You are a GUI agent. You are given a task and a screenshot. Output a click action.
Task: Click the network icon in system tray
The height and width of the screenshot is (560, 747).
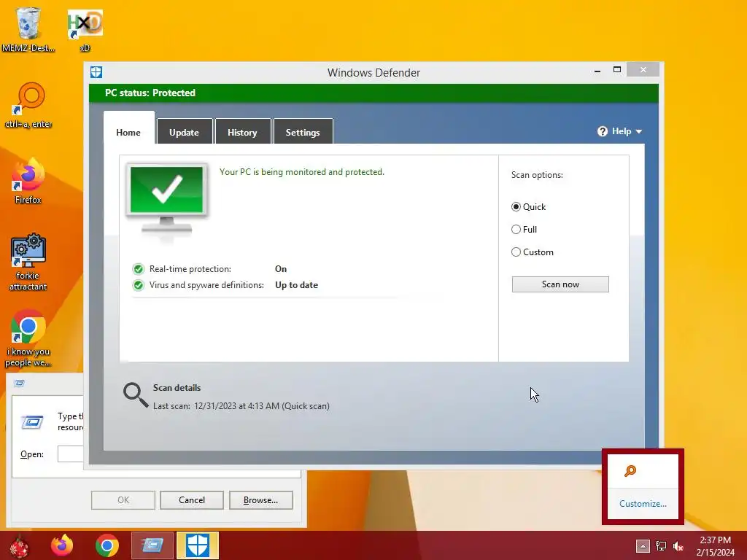tap(661, 546)
